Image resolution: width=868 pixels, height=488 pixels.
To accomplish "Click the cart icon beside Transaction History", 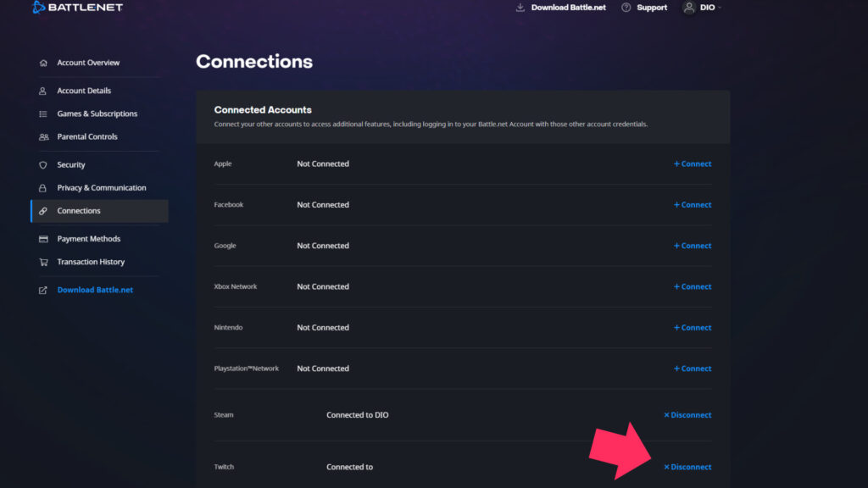I will [42, 262].
